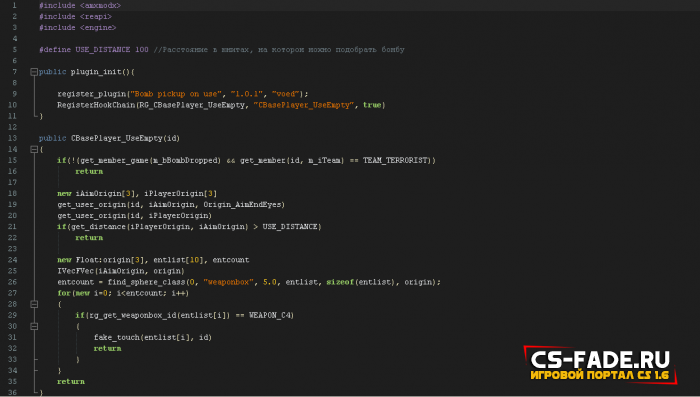Click the Russian comment on line 5
This screenshot has width=700, height=397.
(279, 50)
